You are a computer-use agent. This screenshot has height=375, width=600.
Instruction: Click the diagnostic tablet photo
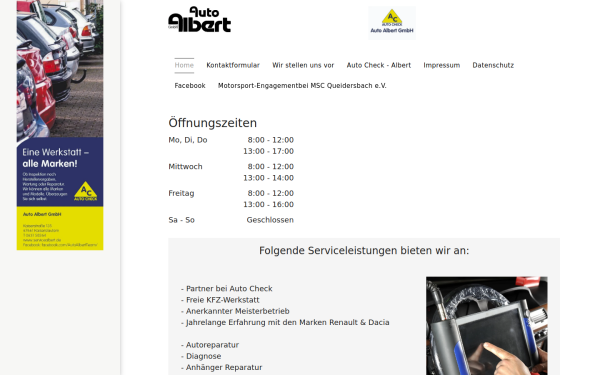pyautogui.click(x=487, y=326)
